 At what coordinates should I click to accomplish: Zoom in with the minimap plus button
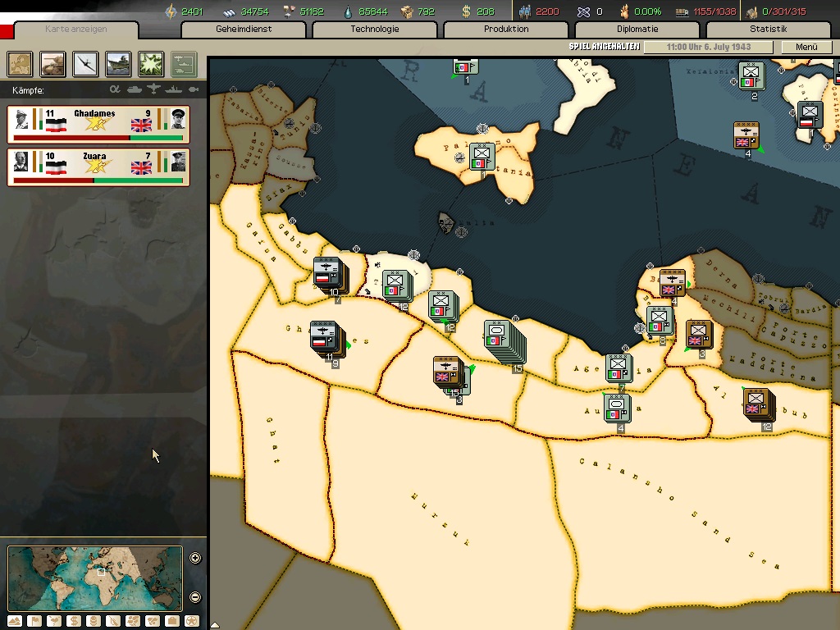pos(195,558)
